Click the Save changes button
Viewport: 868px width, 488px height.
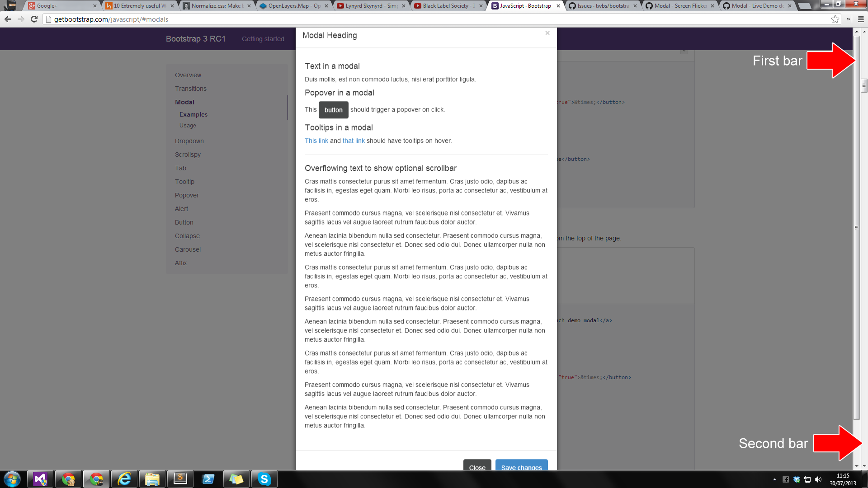[522, 467]
